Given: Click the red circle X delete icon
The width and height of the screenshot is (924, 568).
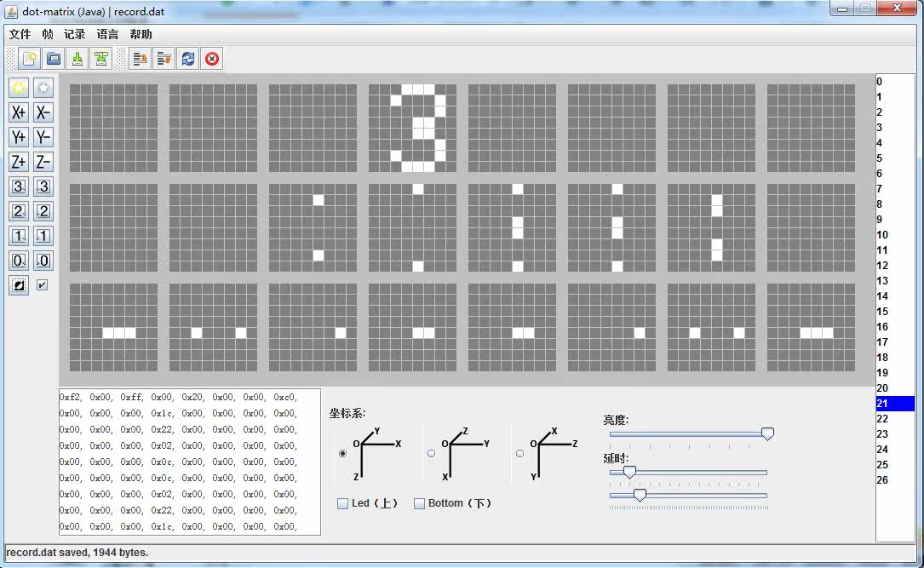Looking at the screenshot, I should coord(212,58).
